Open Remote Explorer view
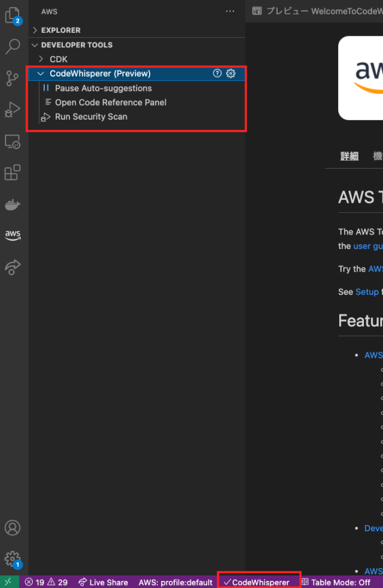This screenshot has width=383, height=588. click(13, 142)
